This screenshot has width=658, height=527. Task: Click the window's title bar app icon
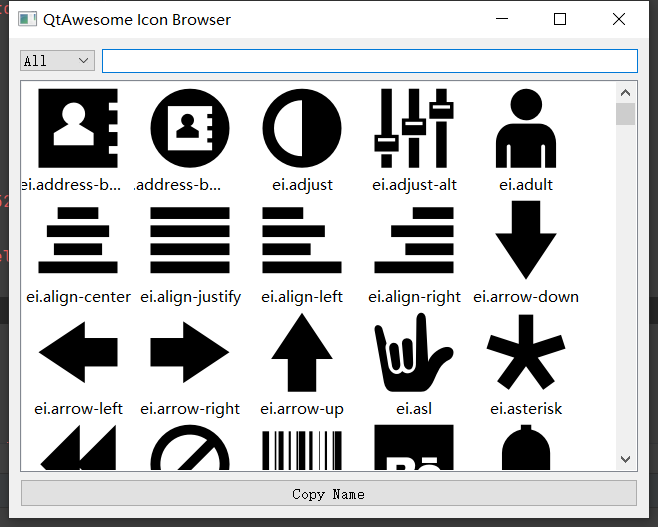point(27,19)
